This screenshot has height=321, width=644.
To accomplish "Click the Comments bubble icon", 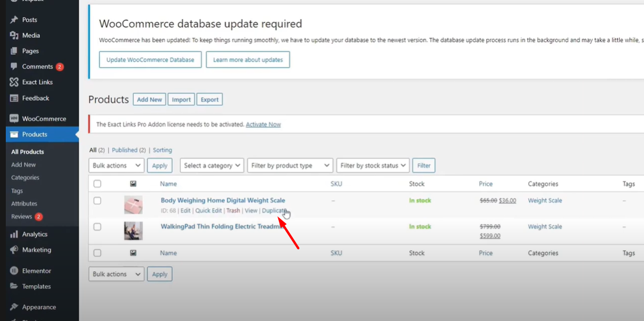I will [14, 66].
